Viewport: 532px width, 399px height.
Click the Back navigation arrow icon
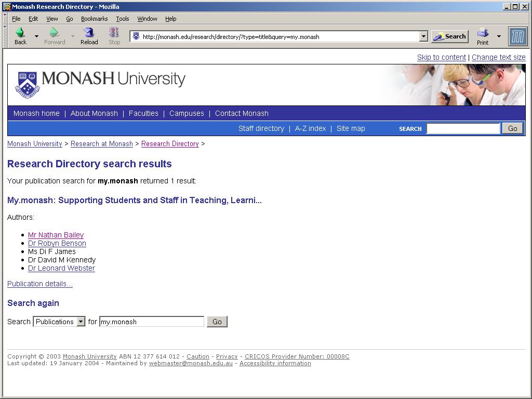point(20,32)
